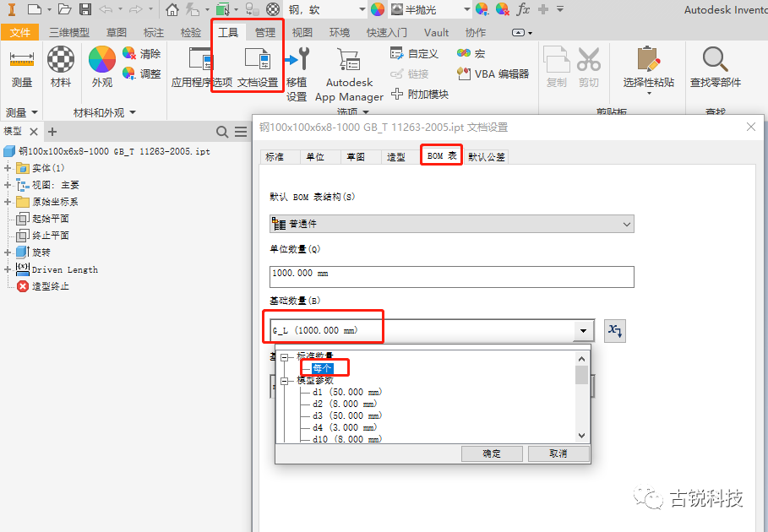The width and height of the screenshot is (768, 532).
Task: Launch Autodesk App Manager
Action: coord(349,74)
